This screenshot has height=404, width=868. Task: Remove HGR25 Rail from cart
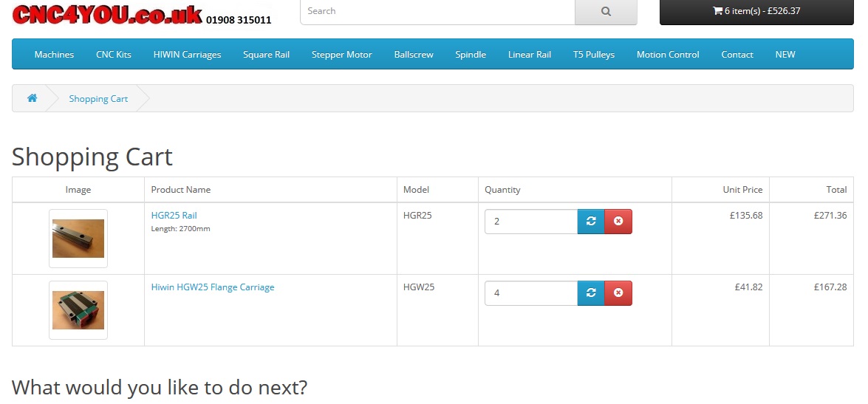click(x=618, y=222)
